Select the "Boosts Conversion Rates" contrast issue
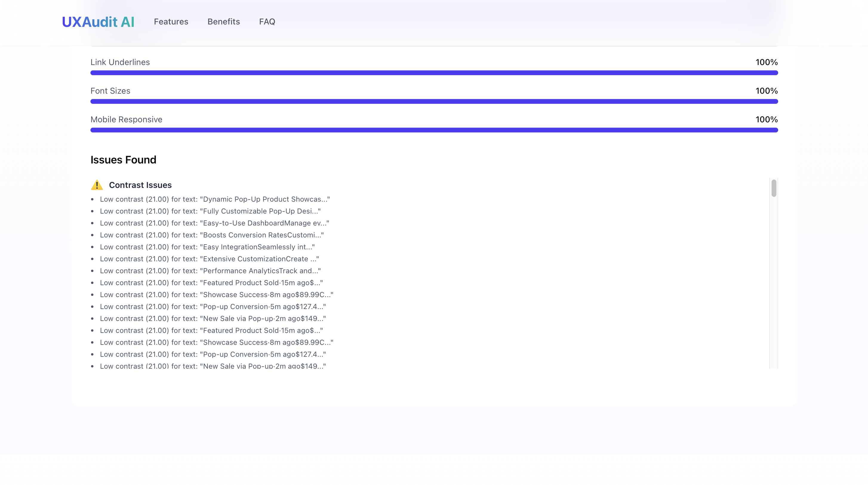 point(212,235)
